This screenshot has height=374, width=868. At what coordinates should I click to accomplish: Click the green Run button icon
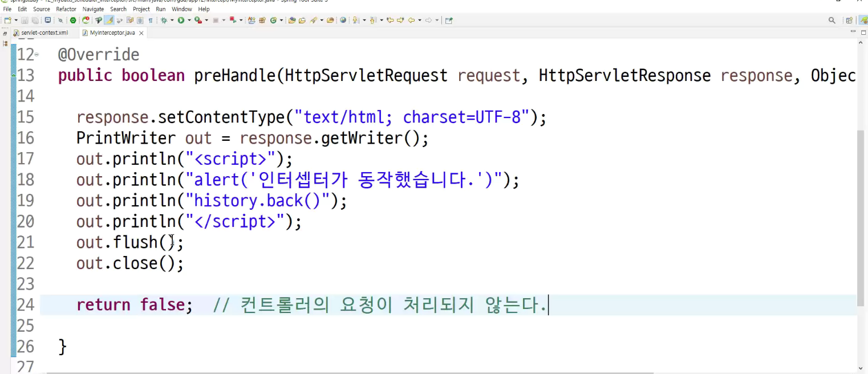pyautogui.click(x=181, y=20)
